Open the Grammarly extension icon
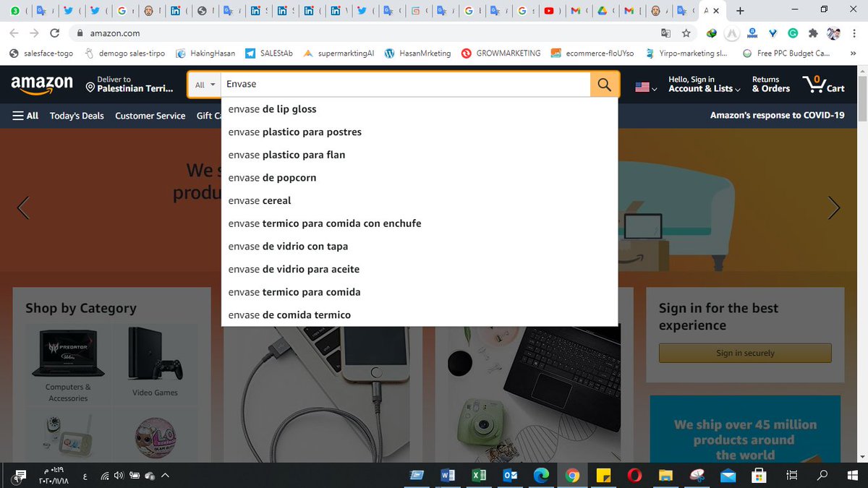Image resolution: width=868 pixels, height=488 pixels. click(x=793, y=33)
